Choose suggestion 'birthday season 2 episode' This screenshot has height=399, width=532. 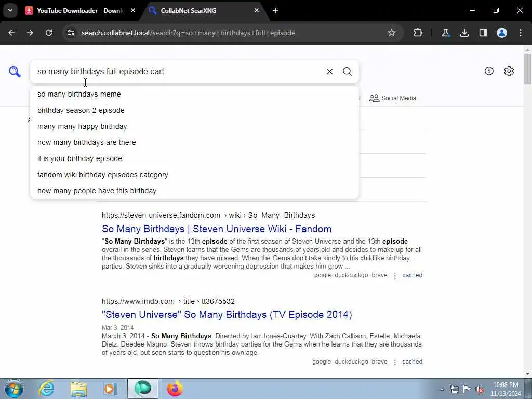coord(194,110)
